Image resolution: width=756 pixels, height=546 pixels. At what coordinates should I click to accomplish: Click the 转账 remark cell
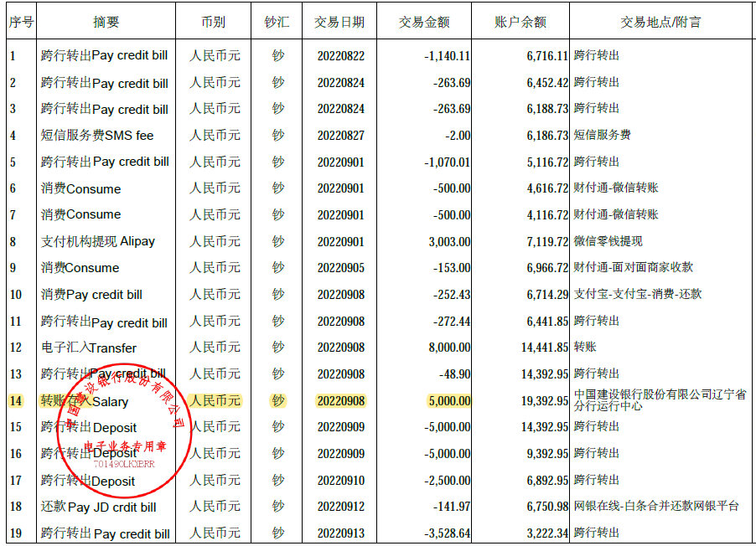(x=585, y=347)
